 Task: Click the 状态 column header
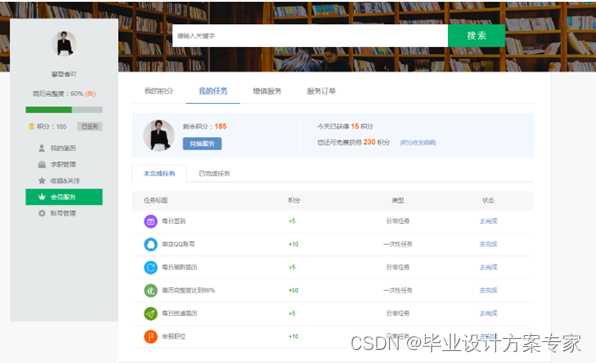(488, 200)
